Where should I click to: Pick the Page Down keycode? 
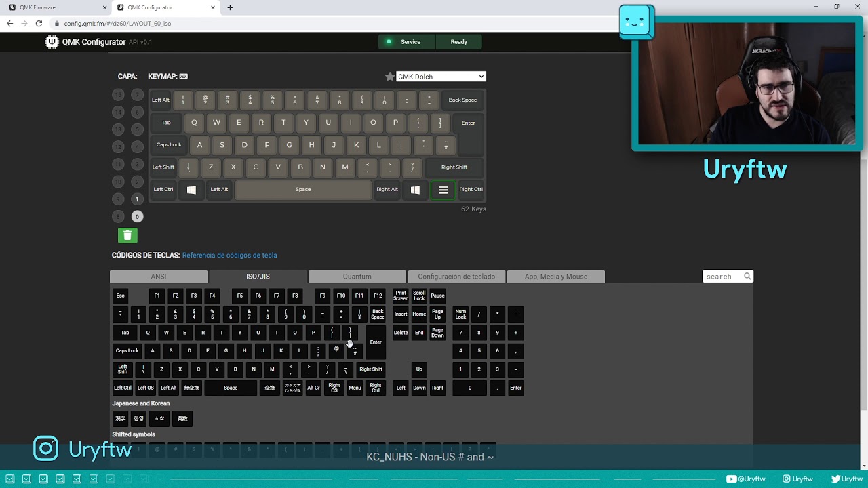pos(437,333)
